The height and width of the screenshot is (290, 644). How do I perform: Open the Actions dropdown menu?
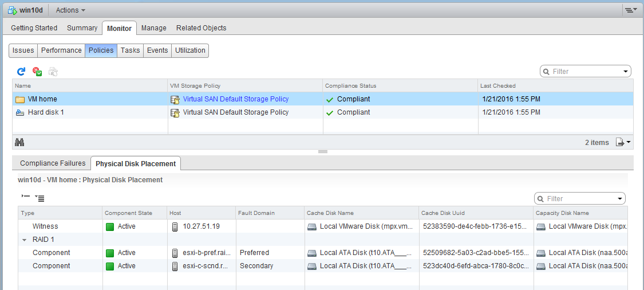click(x=70, y=10)
